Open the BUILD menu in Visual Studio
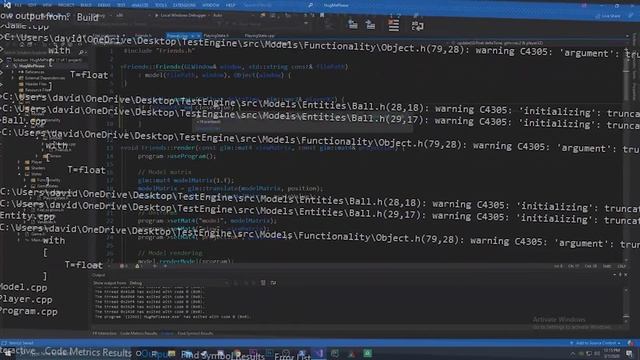Screen dimensions: 640x360 tap(86, 5)
